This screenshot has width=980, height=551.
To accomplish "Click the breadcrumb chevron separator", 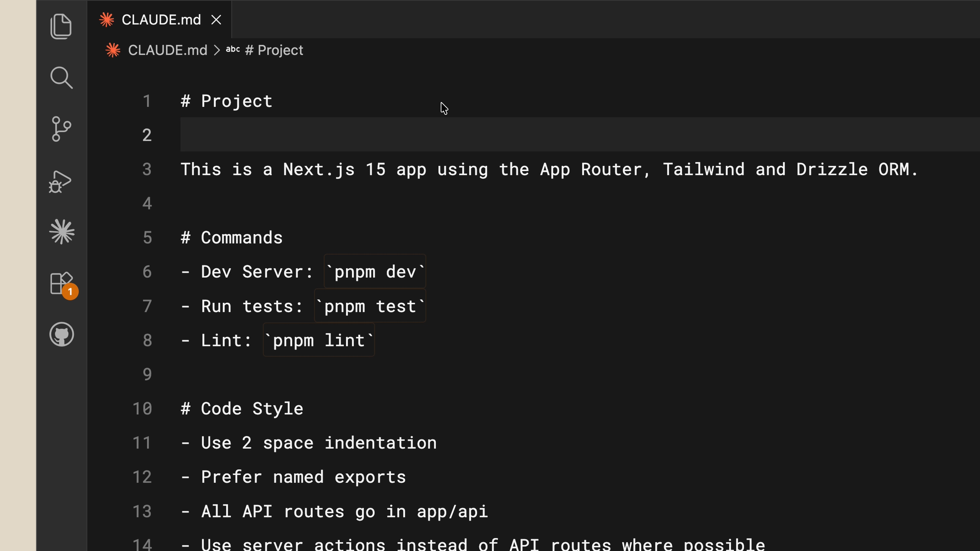I will tap(217, 50).
